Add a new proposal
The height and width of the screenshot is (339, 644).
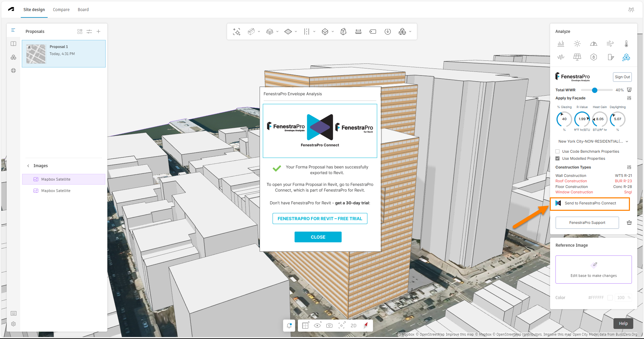point(99,31)
